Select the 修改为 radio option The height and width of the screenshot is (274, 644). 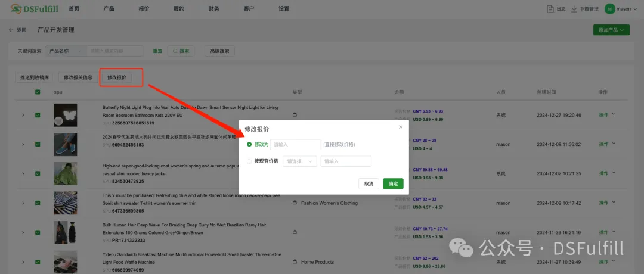coord(249,144)
